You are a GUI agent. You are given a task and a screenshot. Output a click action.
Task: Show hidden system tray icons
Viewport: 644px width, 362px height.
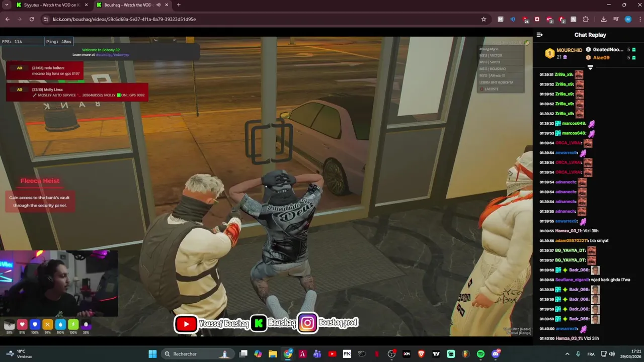pos(568,354)
